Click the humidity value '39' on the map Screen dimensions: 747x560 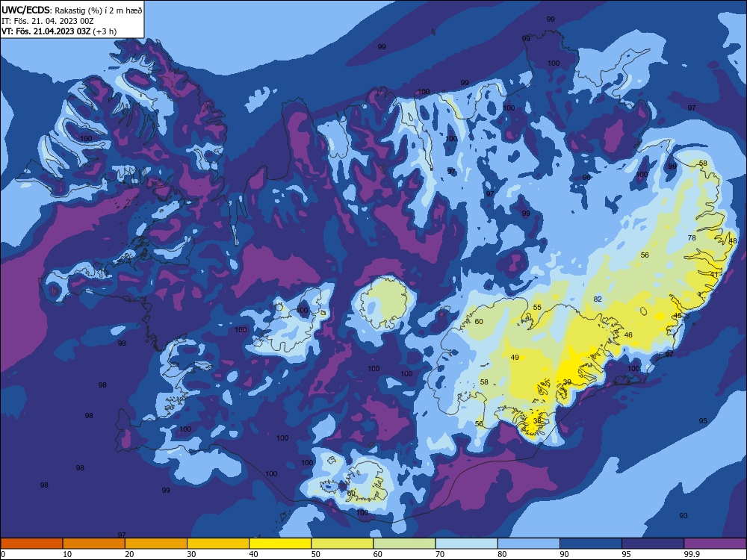point(567,382)
